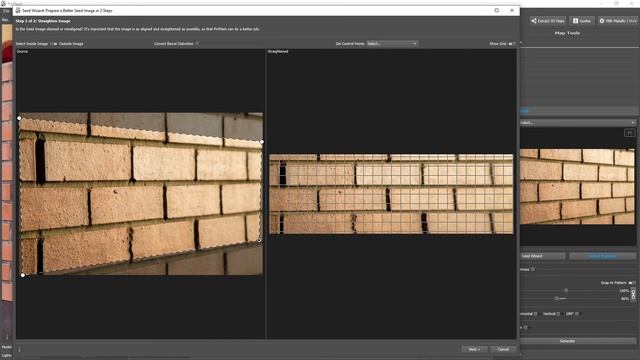Click the Source brick image
The width and height of the screenshot is (640, 360).
(x=141, y=194)
